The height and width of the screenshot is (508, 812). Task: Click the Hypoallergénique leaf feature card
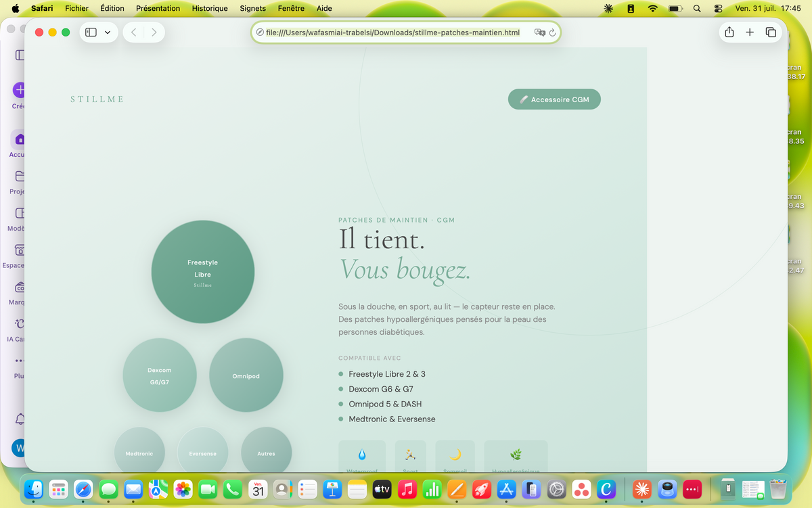click(516, 457)
